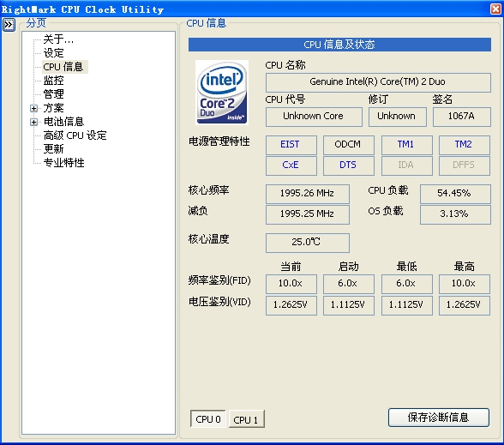Expand the 电池信息 tree node

33,122
